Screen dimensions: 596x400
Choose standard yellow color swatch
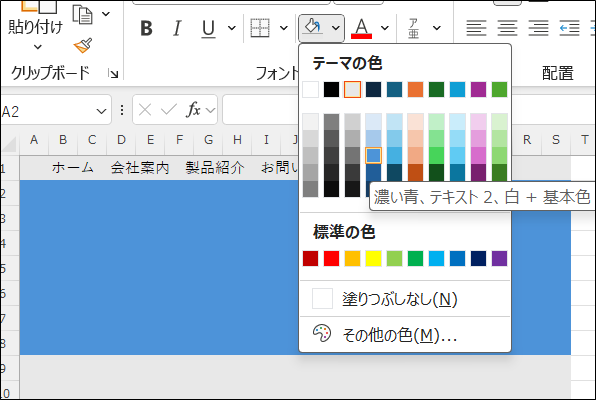[373, 259]
